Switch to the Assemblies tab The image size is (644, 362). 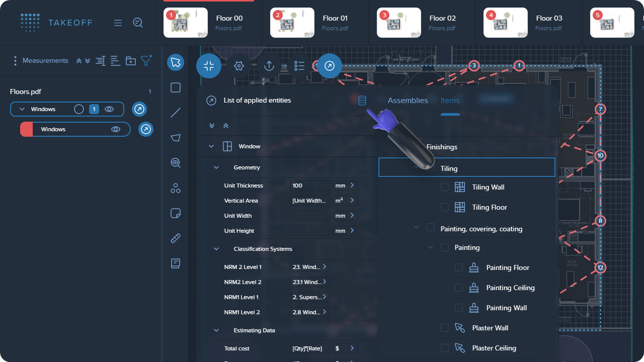point(408,101)
